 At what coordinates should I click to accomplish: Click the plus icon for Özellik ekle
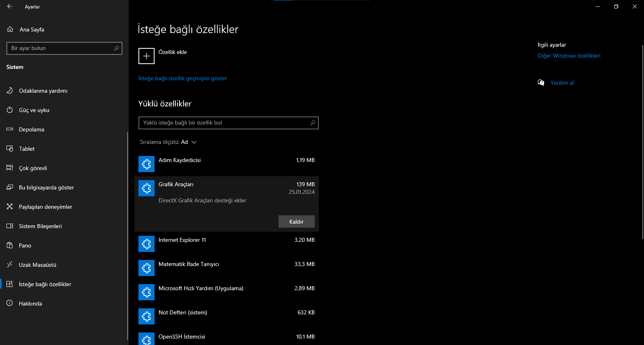click(147, 56)
